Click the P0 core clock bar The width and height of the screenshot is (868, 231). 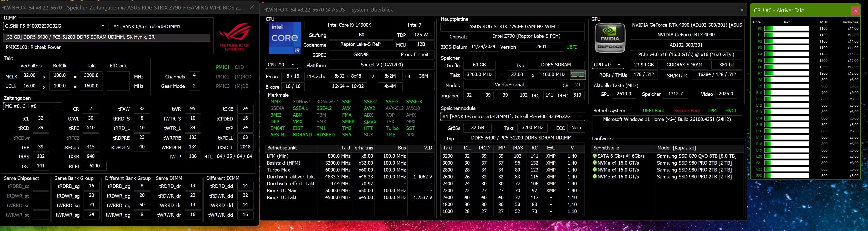coord(787,29)
